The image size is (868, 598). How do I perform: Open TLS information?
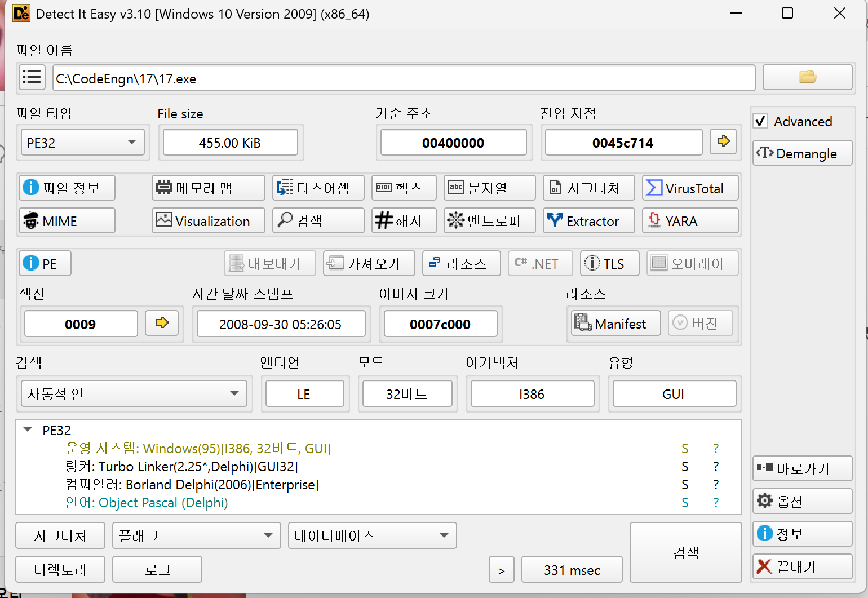point(609,263)
